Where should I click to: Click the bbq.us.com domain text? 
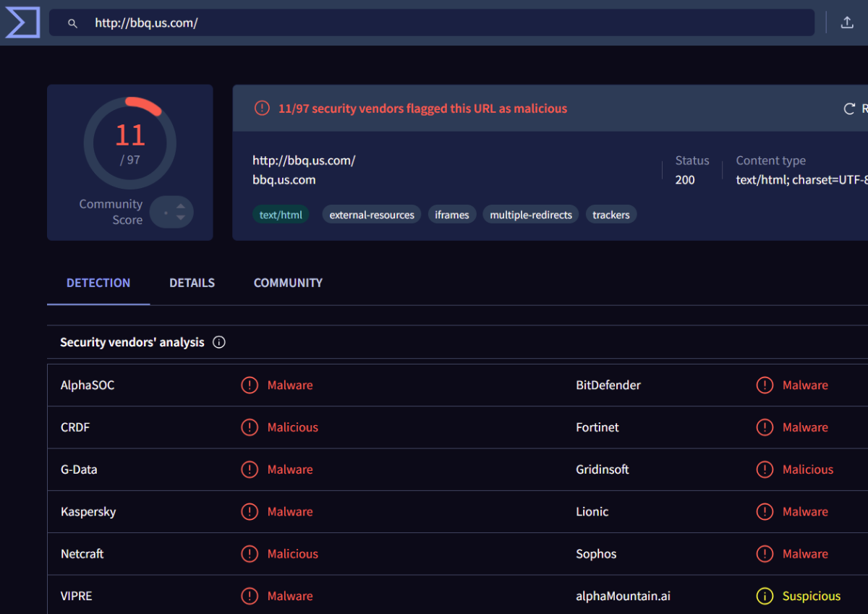coord(284,180)
